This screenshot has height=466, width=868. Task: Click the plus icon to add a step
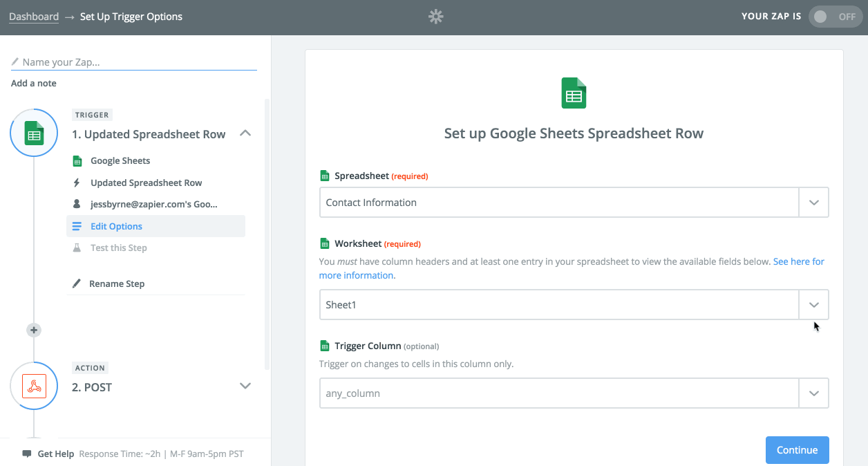coord(34,330)
